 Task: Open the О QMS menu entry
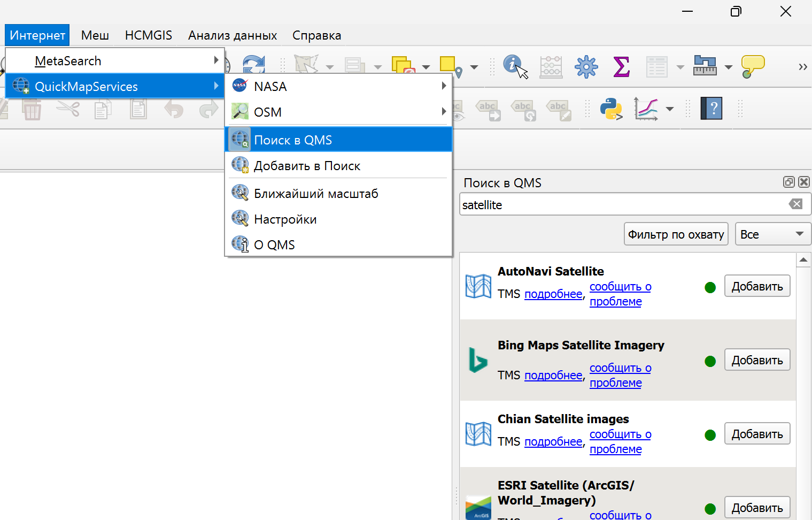pos(339,244)
